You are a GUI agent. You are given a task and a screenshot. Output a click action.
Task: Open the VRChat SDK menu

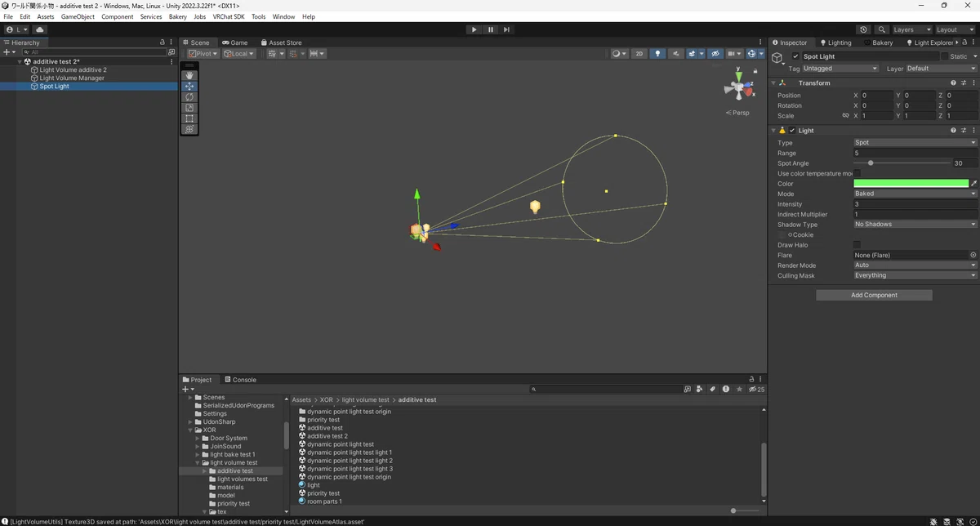pyautogui.click(x=229, y=16)
